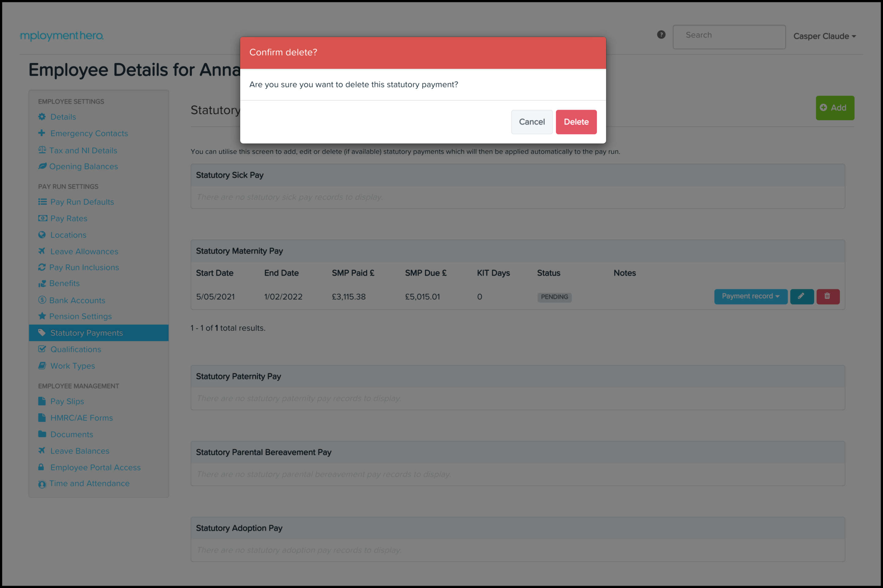
Task: Click the folder icon beside Documents
Action: [x=42, y=434]
